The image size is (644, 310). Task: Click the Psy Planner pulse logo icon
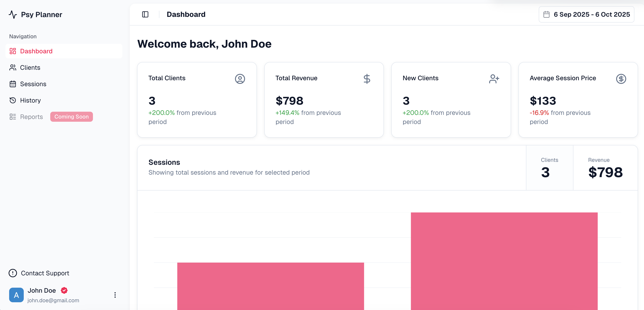coord(13,15)
